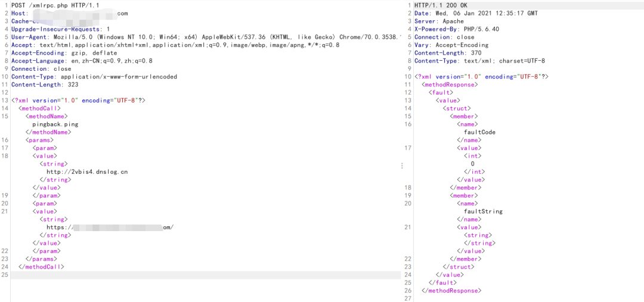644x302 pixels.
Task: Select the http://2vbis4.dnslog.cn URL string
Action: (87, 172)
